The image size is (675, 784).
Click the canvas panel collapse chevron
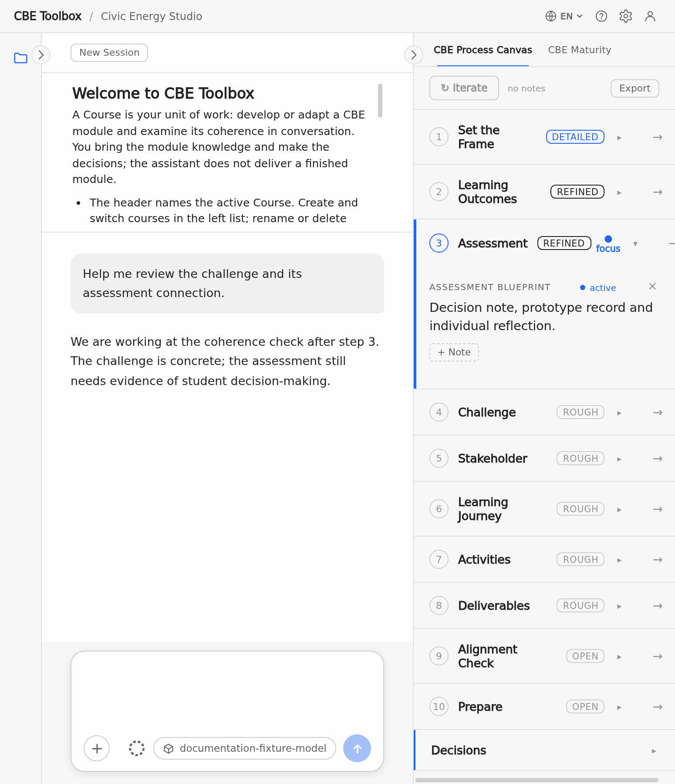pos(414,55)
